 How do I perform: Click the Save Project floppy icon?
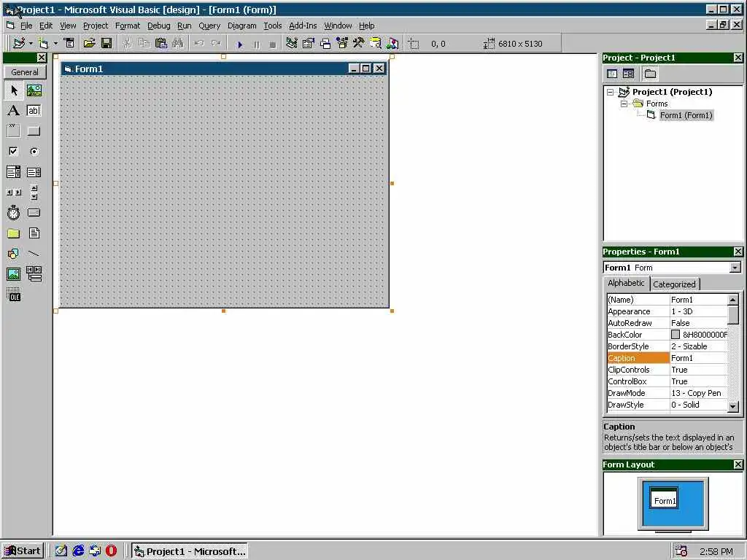click(107, 43)
